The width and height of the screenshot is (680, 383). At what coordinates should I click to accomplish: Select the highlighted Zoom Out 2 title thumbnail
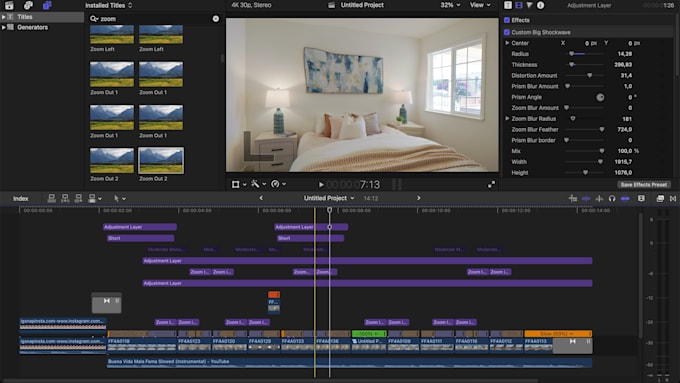(x=161, y=160)
